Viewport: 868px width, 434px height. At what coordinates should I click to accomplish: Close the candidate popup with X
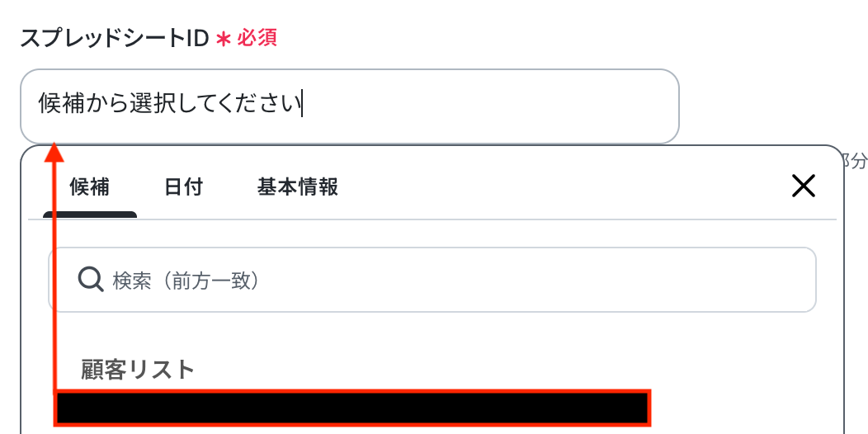803,186
